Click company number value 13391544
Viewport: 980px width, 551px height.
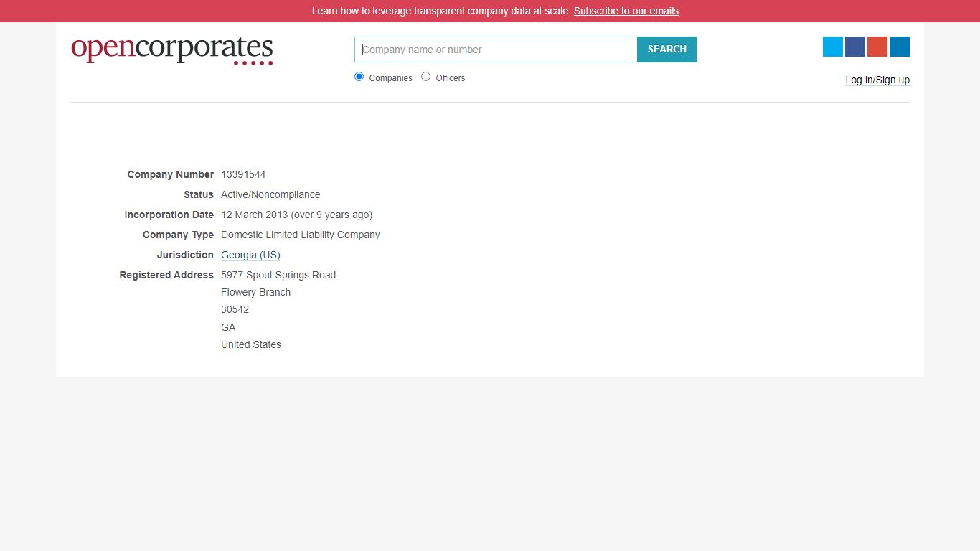coord(243,174)
